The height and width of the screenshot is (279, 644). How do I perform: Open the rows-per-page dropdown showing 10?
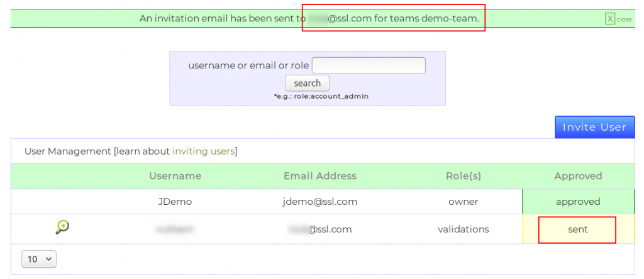(x=39, y=259)
